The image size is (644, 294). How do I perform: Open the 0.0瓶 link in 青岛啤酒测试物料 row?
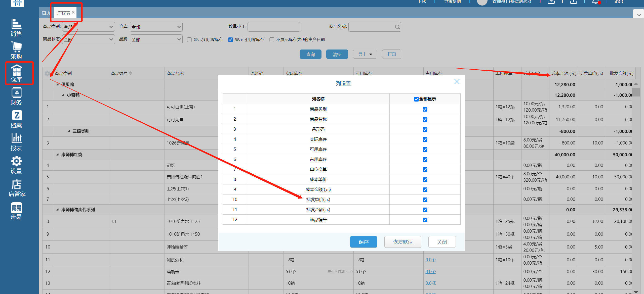430,283
